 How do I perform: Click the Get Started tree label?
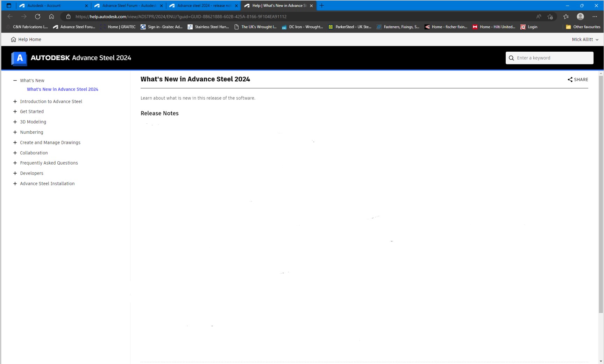(32, 111)
